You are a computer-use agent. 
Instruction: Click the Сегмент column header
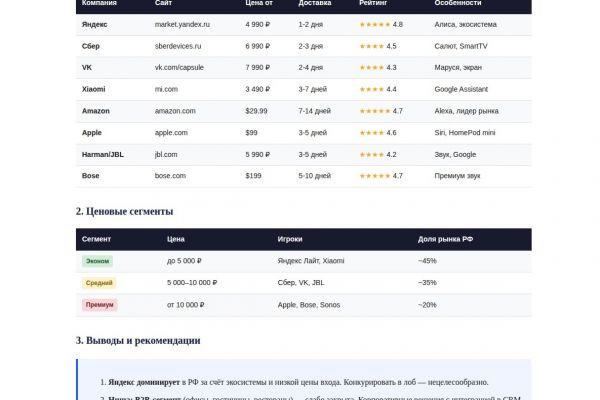click(x=96, y=239)
